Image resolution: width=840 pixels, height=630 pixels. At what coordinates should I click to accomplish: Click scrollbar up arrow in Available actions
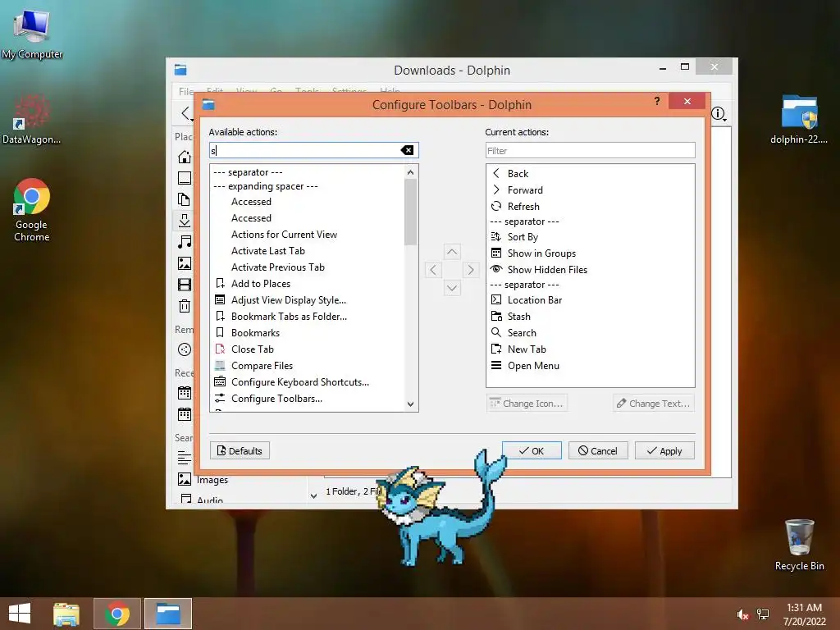pyautogui.click(x=410, y=172)
